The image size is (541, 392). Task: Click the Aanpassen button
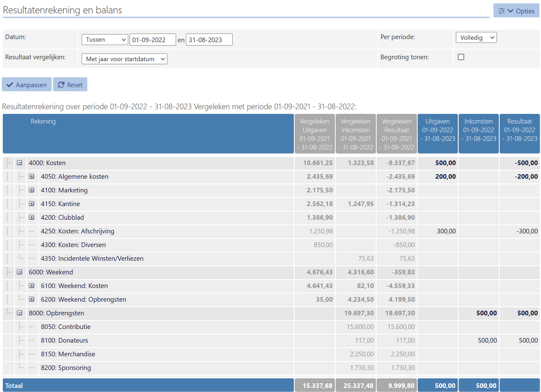[x=27, y=84]
